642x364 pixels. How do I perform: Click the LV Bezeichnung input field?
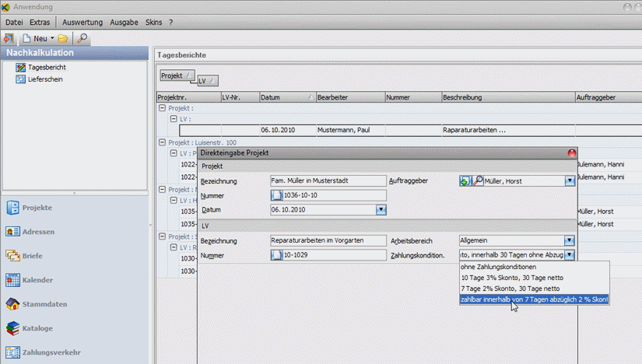click(x=328, y=240)
